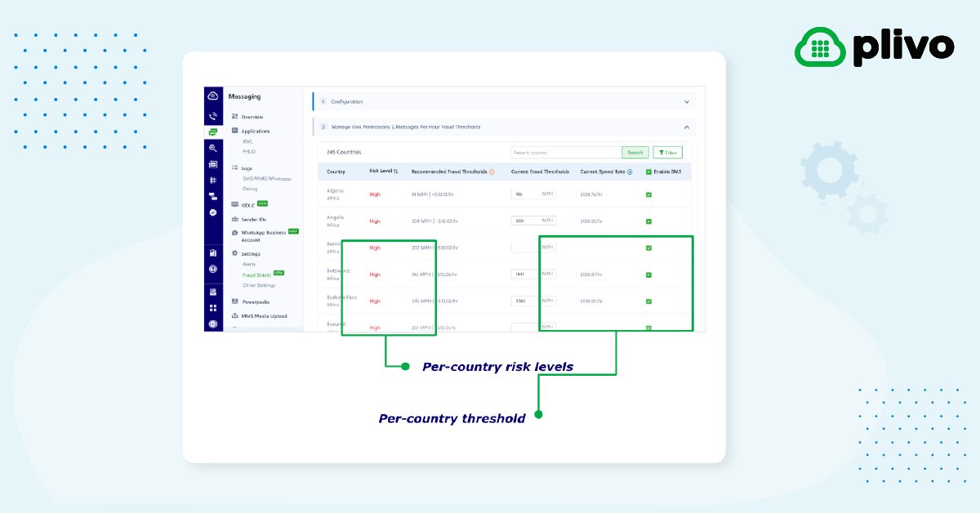Open the Fraud Shield settings link
The width and height of the screenshot is (980, 513).
pos(256,274)
